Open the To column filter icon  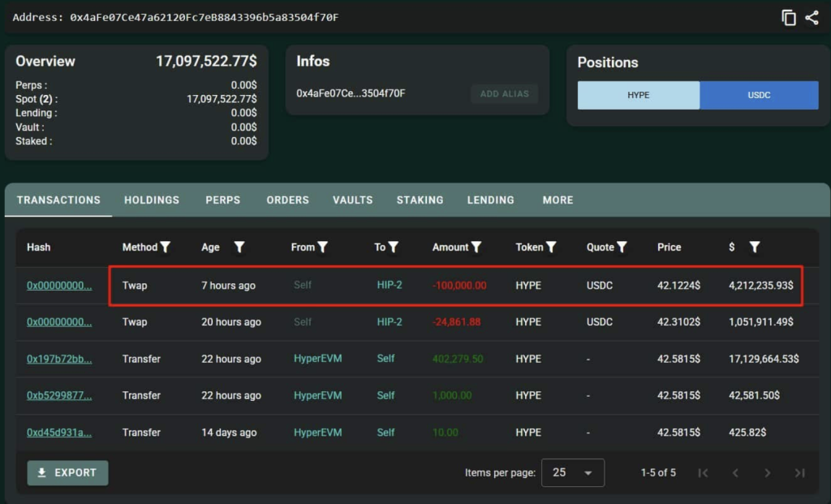coord(394,247)
